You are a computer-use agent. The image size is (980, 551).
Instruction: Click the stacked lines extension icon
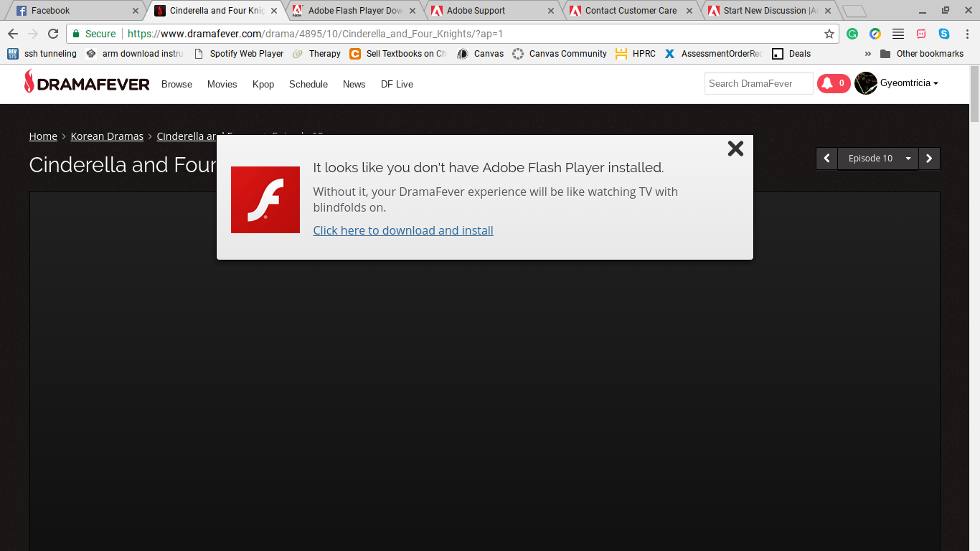(x=898, y=34)
